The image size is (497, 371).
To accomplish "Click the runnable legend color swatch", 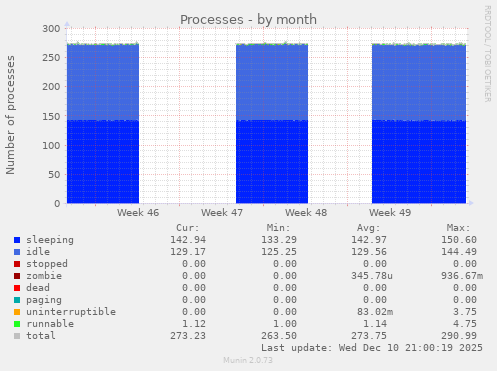I will click(x=17, y=324).
